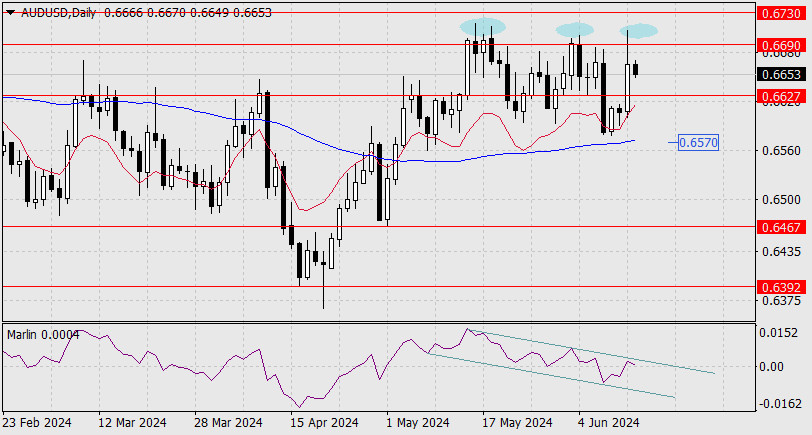812x435 pixels.
Task: Click the 0.6730 red price level label
Action: pos(782,13)
